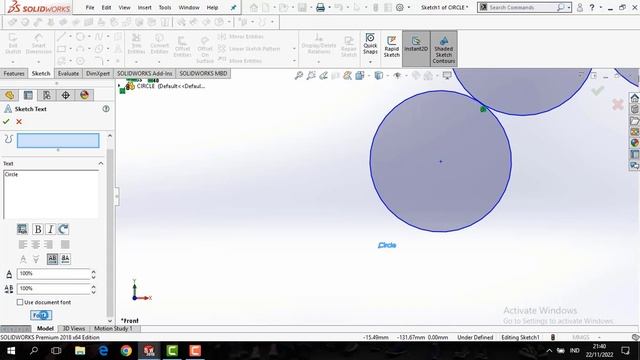640x360 pixels.
Task: Increase the width factor percentage stepper
Action: pyautogui.click(x=93, y=271)
